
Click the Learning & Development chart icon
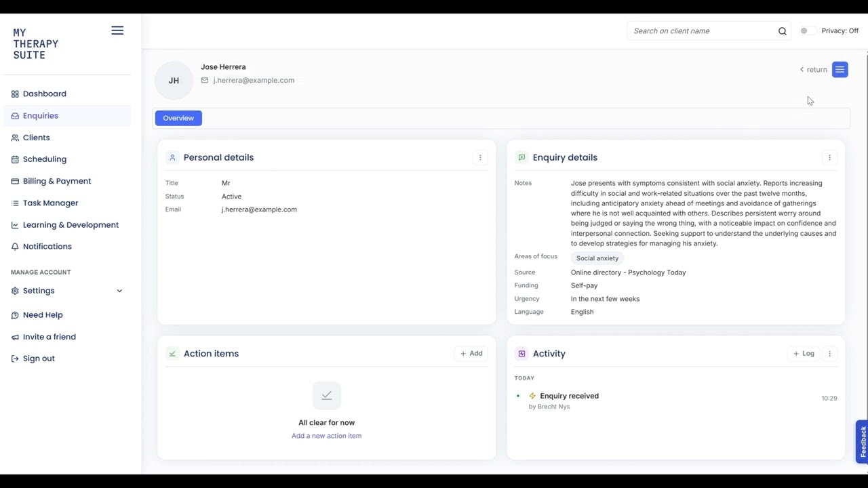coord(15,225)
